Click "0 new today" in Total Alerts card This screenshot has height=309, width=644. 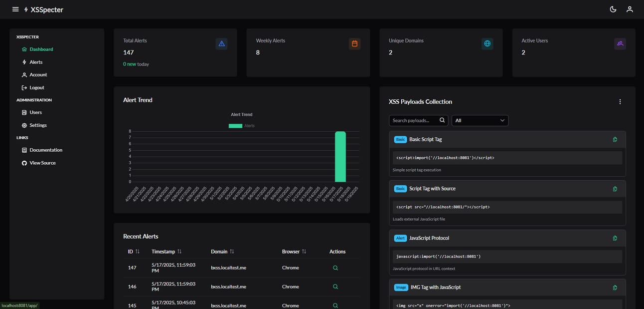136,64
